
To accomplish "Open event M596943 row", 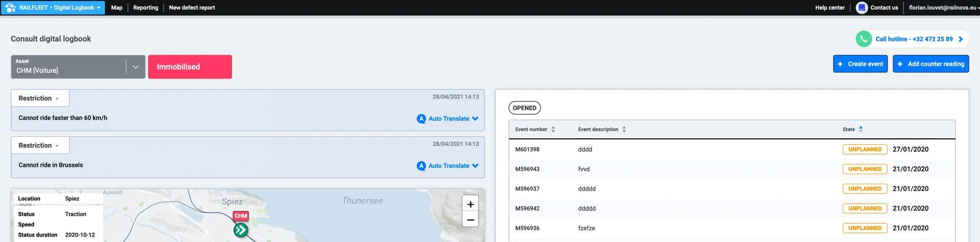I will [x=732, y=169].
